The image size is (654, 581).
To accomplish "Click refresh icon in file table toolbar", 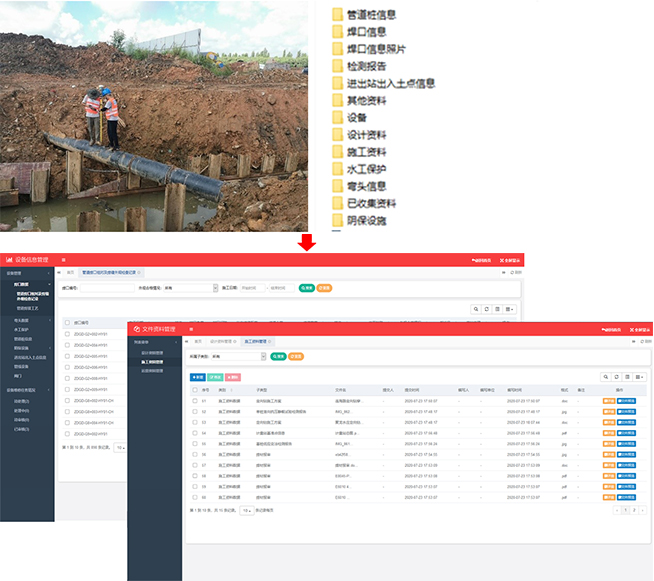I will (617, 377).
